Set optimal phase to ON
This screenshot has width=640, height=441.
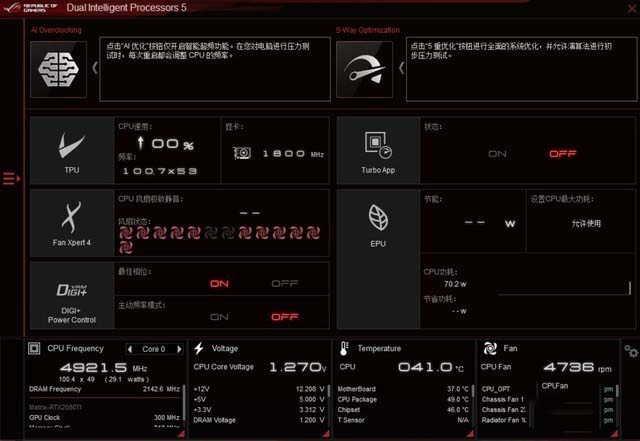point(219,283)
